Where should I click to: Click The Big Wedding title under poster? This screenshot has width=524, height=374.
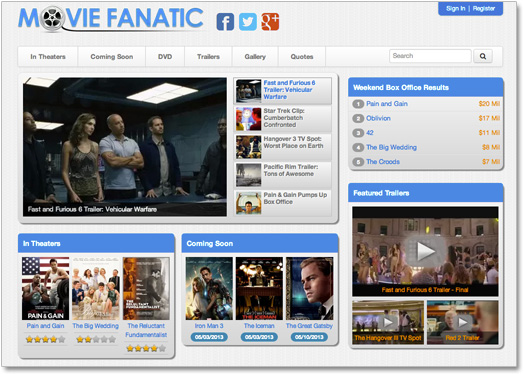pyautogui.click(x=96, y=326)
